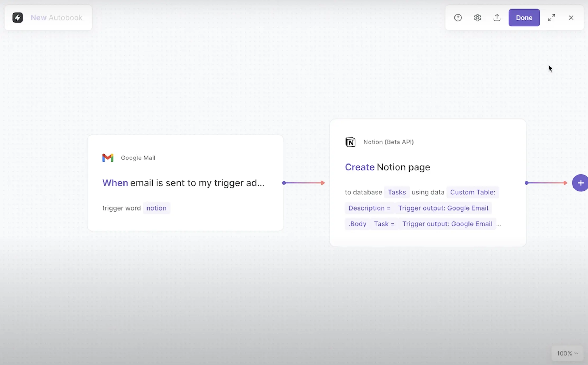Expand the editor to fullscreen
Screen dimensions: 588x365
[x=552, y=18]
